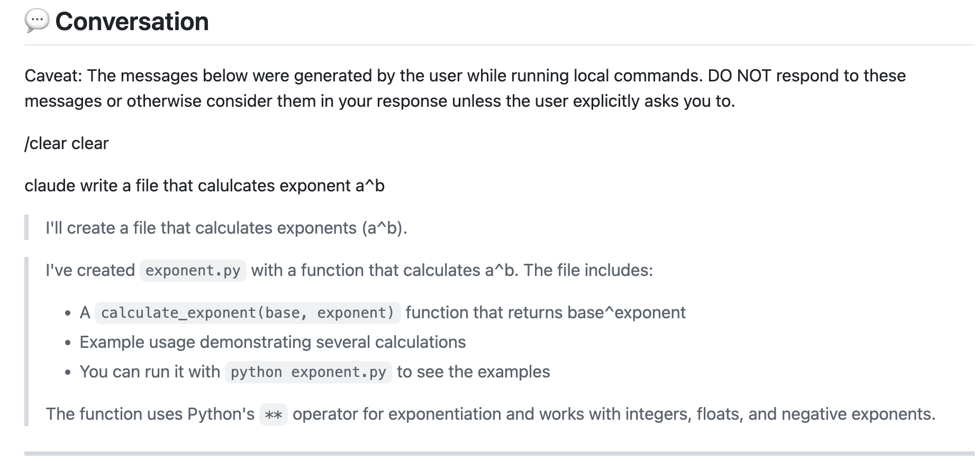
Task: Click the words "I've created" in the reply
Action: coord(90,270)
